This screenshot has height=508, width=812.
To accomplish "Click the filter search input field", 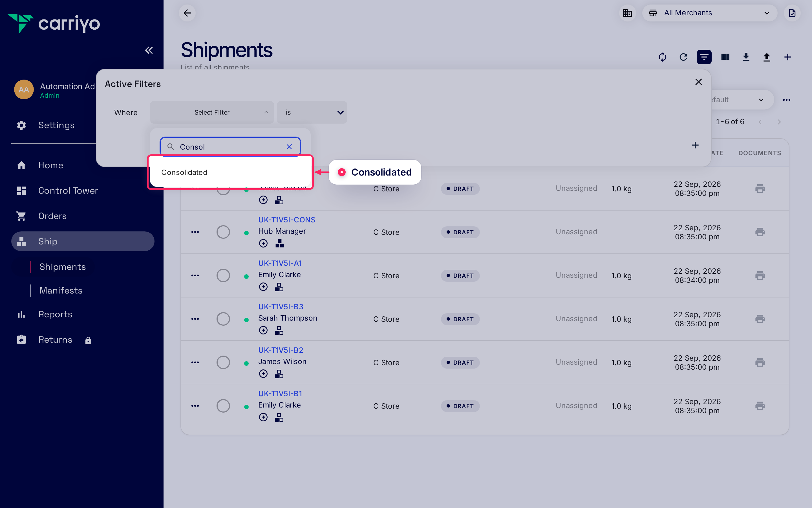I will point(230,147).
